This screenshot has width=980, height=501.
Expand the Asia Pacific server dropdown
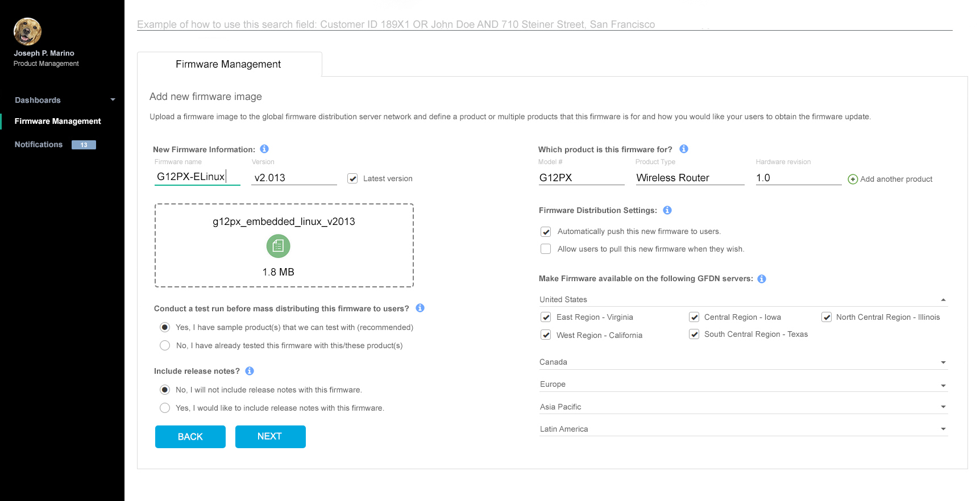(x=943, y=407)
